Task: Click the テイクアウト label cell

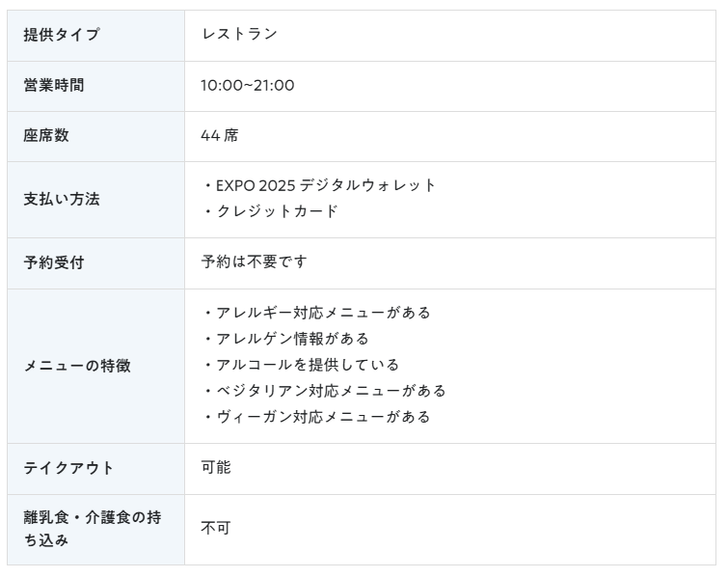Action: (x=95, y=469)
